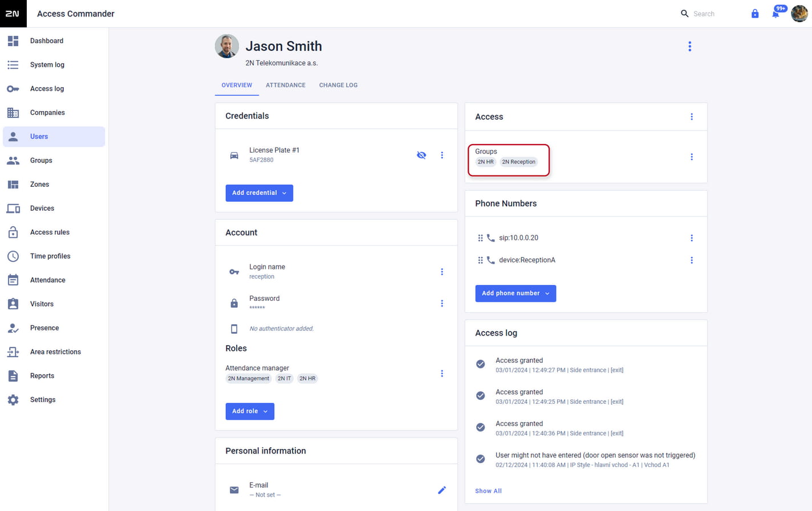Click the System log list icon

click(13, 65)
